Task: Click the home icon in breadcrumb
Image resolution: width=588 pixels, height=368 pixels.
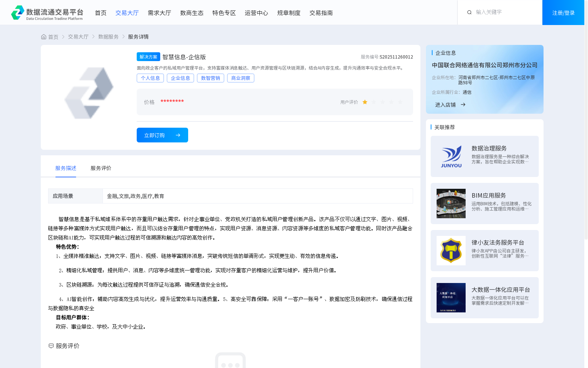Action: [44, 37]
